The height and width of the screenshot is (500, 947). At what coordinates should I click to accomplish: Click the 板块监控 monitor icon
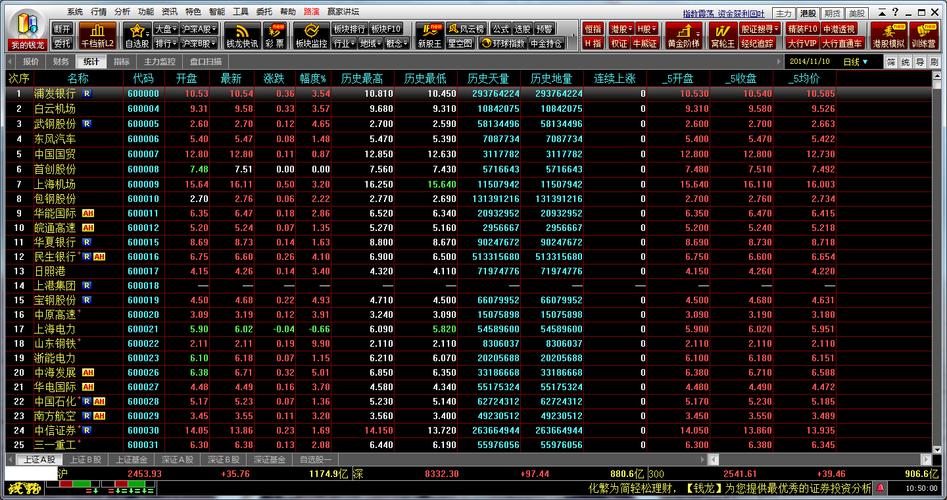tap(312, 37)
